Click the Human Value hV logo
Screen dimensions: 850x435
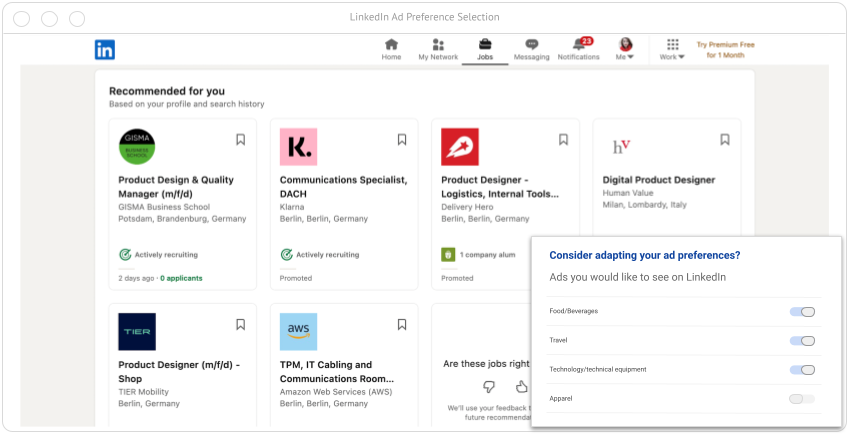(x=621, y=146)
